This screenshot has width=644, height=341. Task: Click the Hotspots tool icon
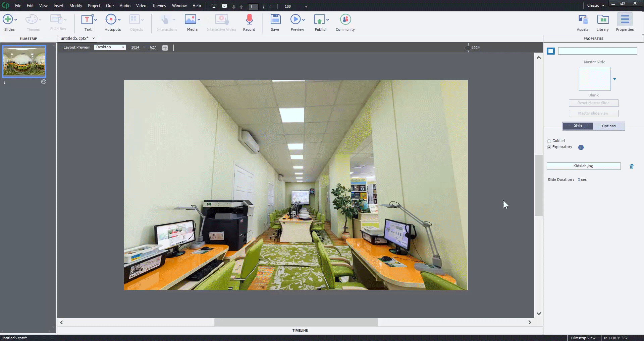111,20
